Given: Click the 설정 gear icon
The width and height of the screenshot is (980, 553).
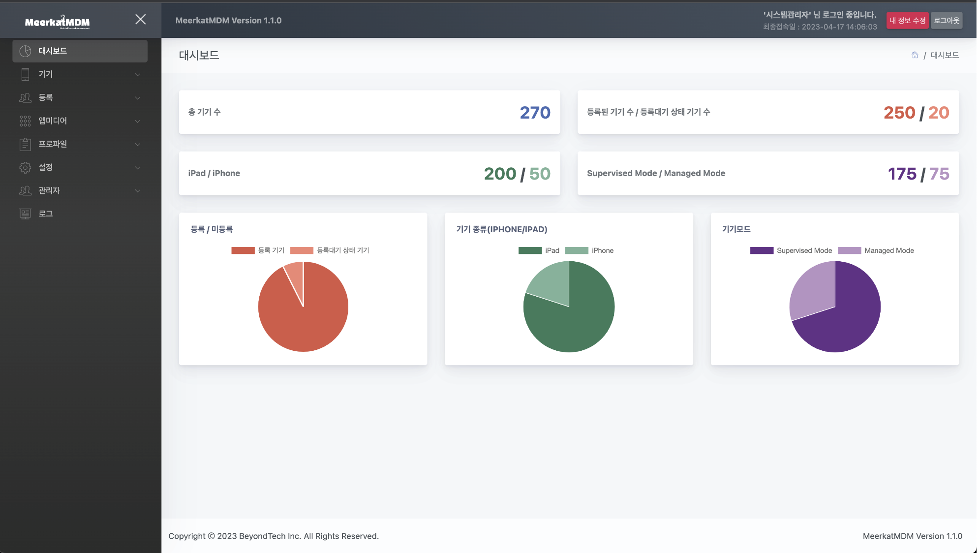Looking at the screenshot, I should point(25,167).
